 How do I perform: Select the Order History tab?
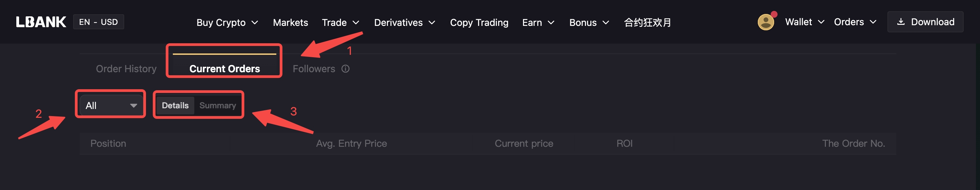point(126,68)
